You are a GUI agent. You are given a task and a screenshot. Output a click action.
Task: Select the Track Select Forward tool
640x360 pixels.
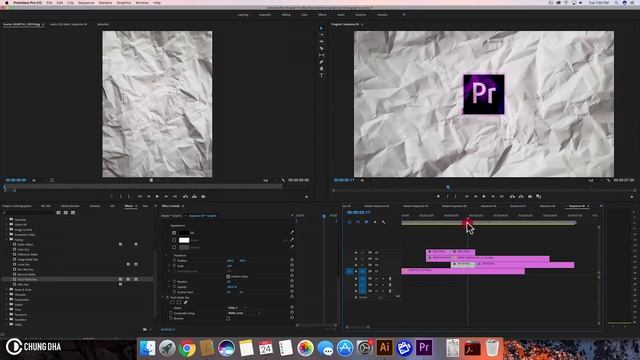(x=322, y=35)
